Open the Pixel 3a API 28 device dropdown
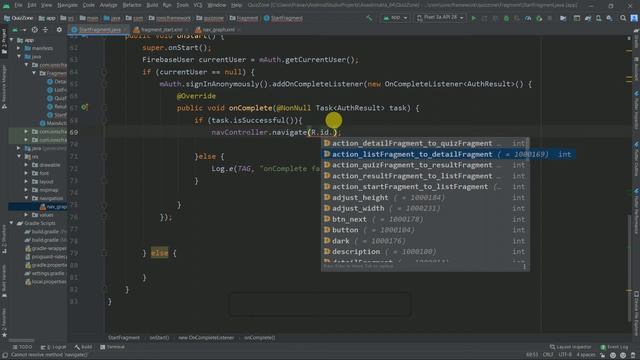640x360 pixels. point(440,18)
